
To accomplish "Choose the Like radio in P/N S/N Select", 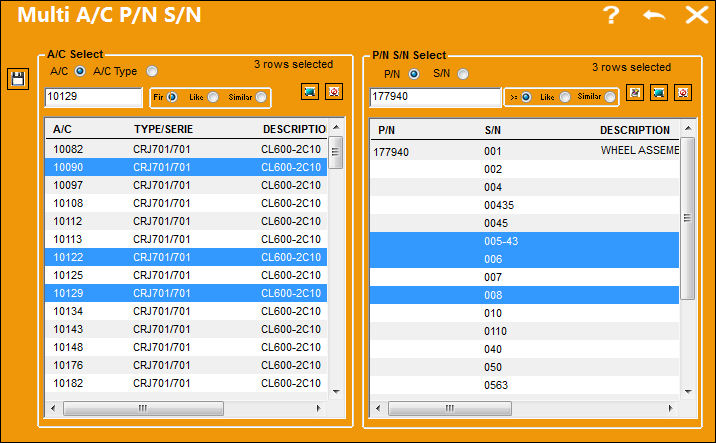I will tap(565, 97).
